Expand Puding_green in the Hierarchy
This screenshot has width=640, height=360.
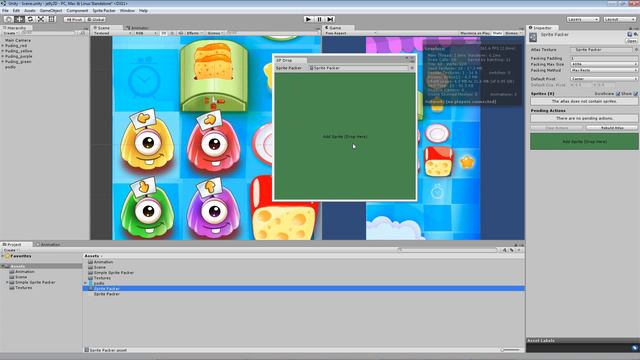pyautogui.click(x=2, y=62)
